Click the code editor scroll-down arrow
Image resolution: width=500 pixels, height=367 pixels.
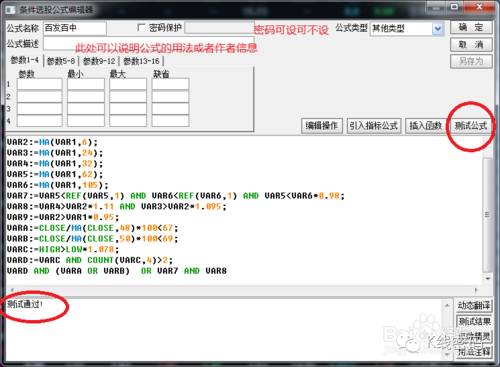pos(487,278)
